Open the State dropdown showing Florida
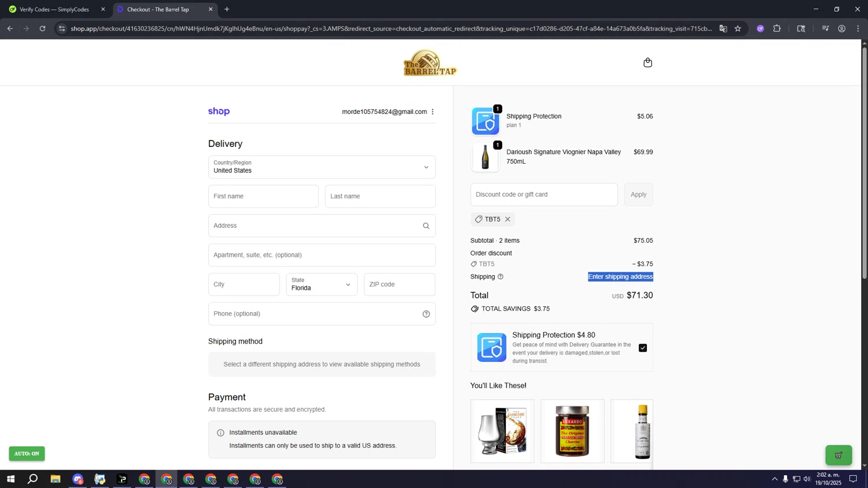The width and height of the screenshot is (868, 488). click(322, 284)
